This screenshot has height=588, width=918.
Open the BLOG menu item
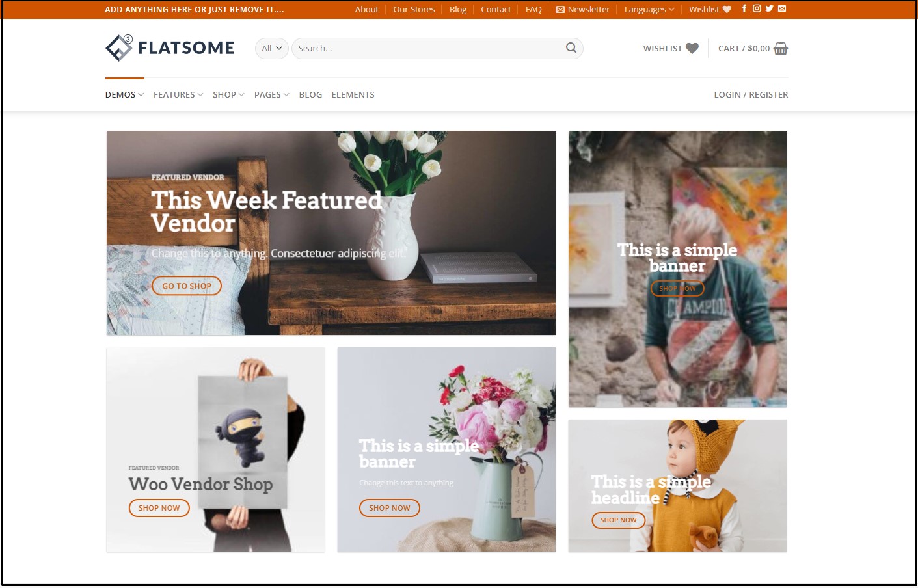(310, 94)
